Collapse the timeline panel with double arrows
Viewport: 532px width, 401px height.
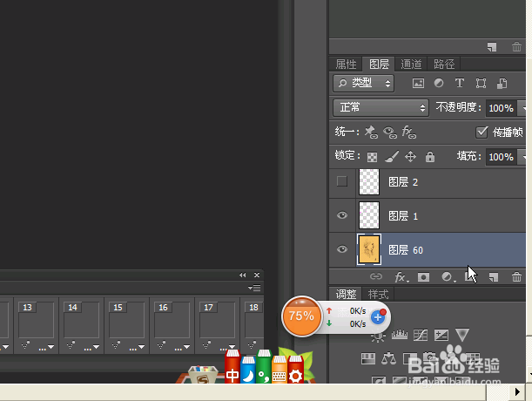point(242,275)
